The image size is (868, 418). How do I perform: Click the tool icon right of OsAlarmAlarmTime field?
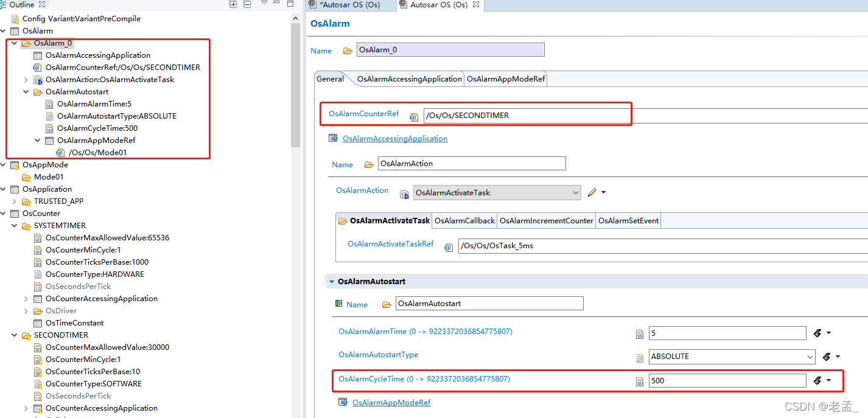pyautogui.click(x=817, y=333)
